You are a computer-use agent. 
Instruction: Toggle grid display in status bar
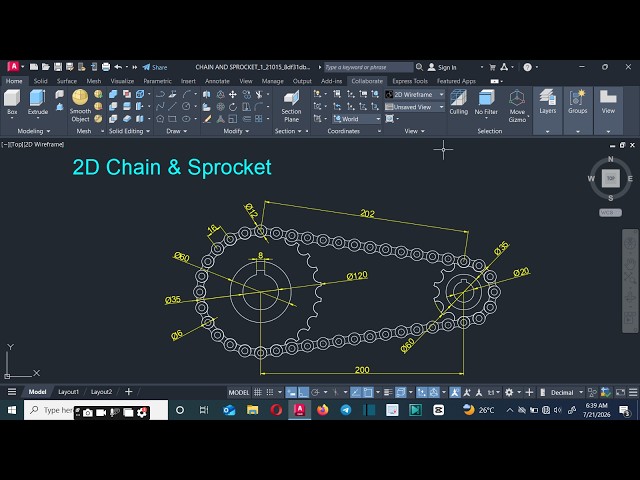(x=258, y=392)
